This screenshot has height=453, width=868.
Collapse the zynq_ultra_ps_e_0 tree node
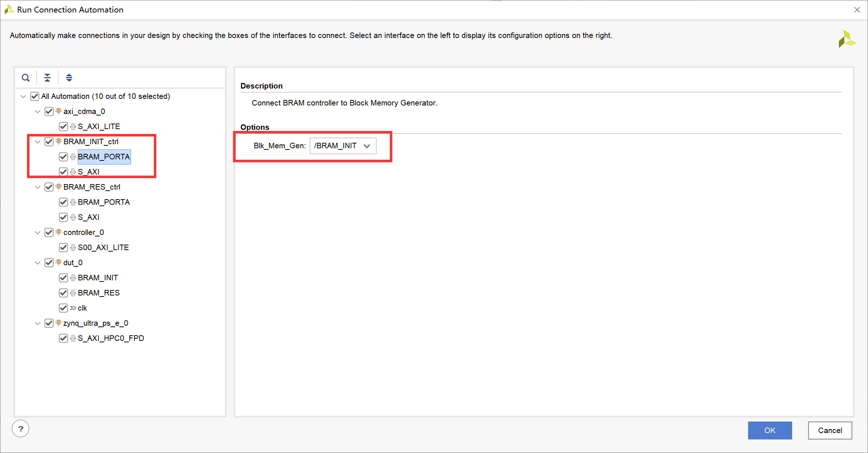pyautogui.click(x=38, y=323)
